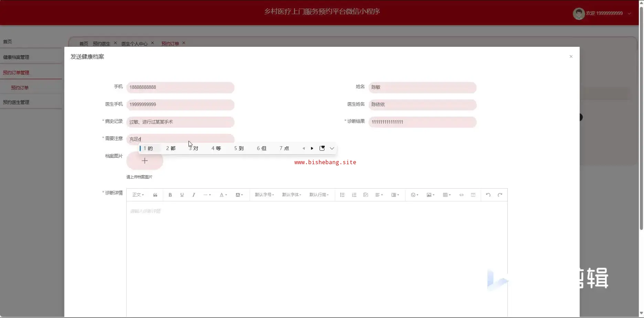Switch to the 预约订单 tab
The image size is (644, 318).
tap(170, 44)
